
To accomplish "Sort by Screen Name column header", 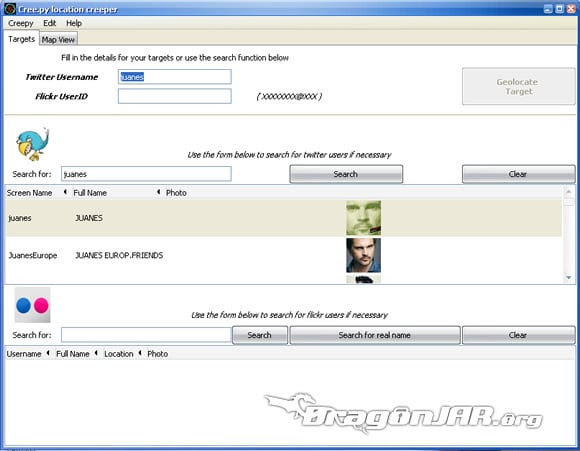I will [x=30, y=193].
